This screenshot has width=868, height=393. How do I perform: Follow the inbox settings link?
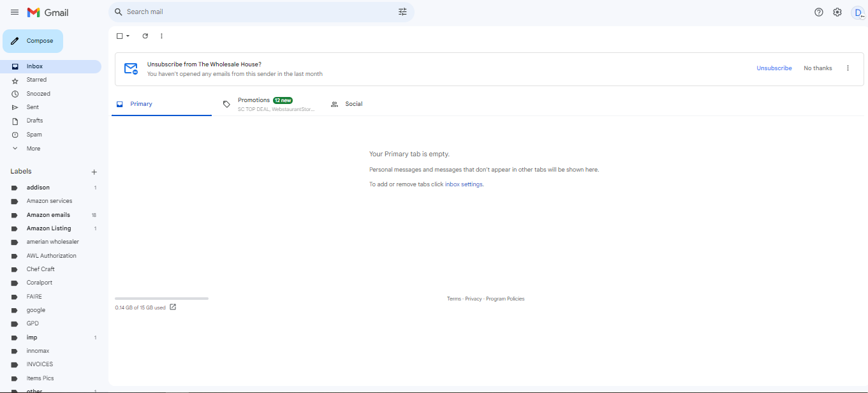[464, 184]
